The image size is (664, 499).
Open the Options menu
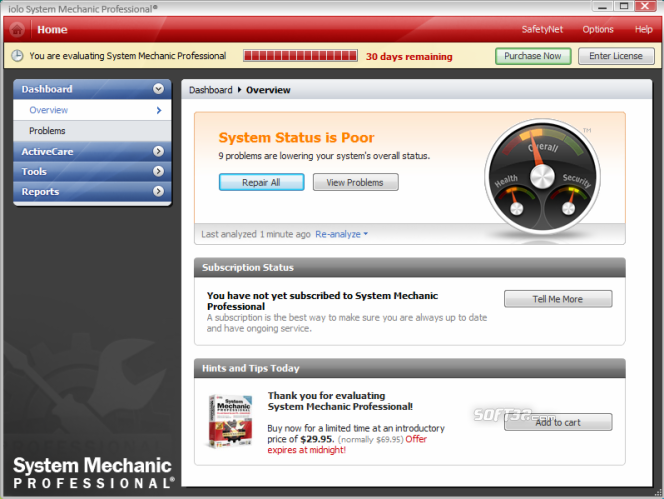598,29
